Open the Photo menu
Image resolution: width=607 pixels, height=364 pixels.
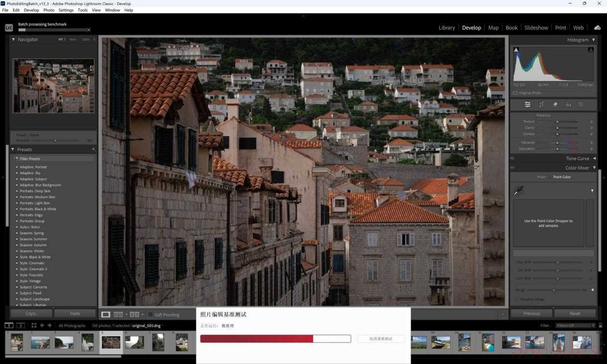[x=48, y=10]
